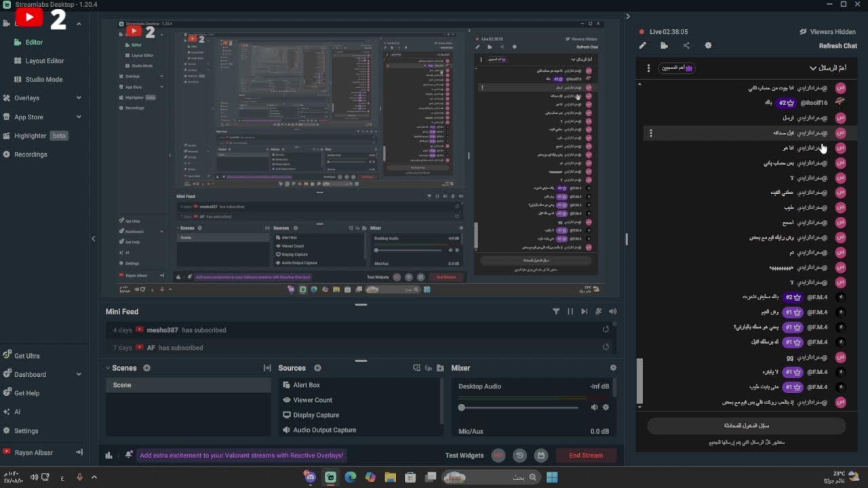This screenshot has width=868, height=488.
Task: Click the log out arrow beside Rayan Albssr
Action: pyautogui.click(x=79, y=452)
